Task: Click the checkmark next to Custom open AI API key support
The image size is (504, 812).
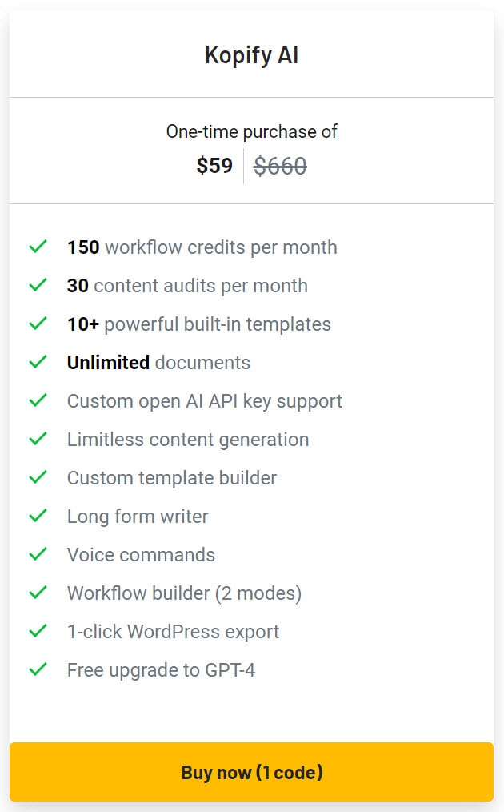Action: [x=37, y=401]
